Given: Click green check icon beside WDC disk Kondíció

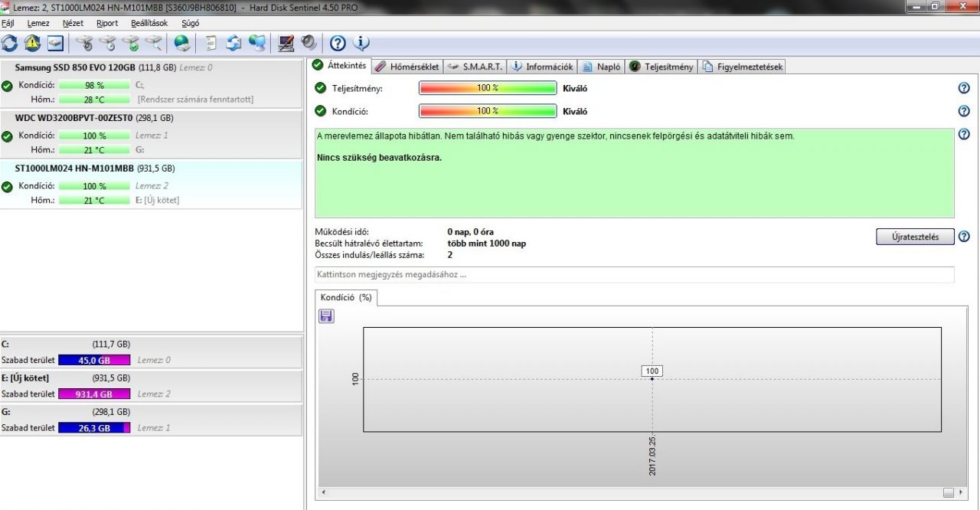Looking at the screenshot, I should coord(7,136).
